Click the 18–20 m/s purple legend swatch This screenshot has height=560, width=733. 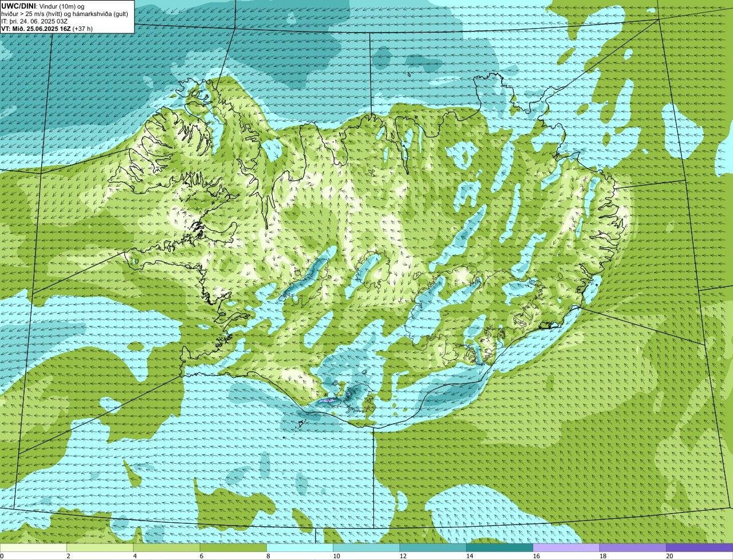click(x=632, y=548)
